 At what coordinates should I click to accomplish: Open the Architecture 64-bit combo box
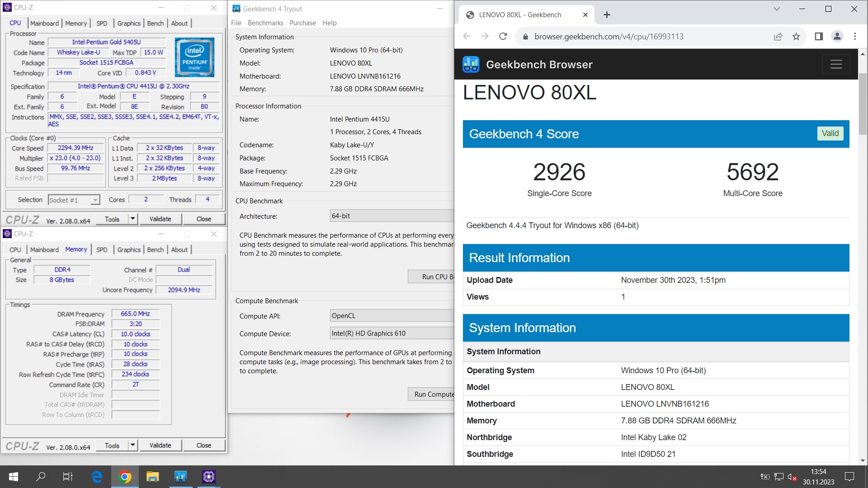coord(392,216)
